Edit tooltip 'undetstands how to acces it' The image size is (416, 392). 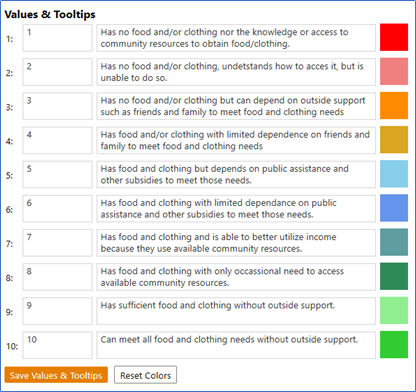[x=236, y=72]
